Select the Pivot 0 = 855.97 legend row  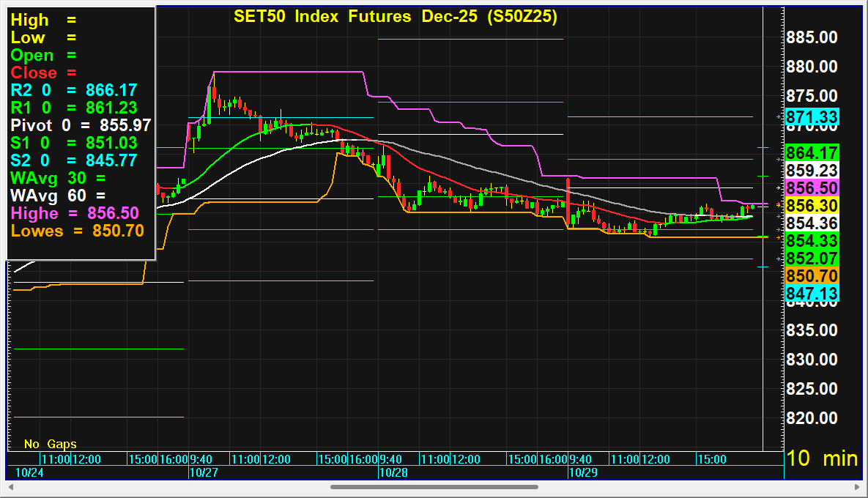[81, 125]
